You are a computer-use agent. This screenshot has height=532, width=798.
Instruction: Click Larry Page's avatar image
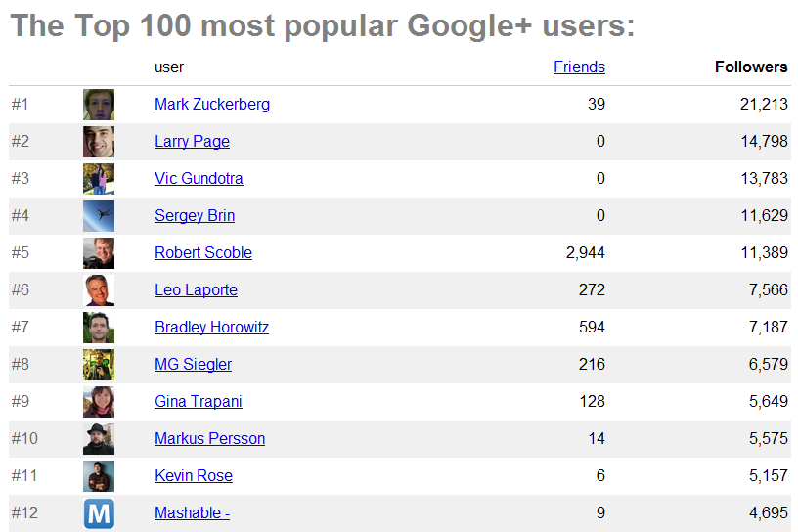(x=99, y=142)
